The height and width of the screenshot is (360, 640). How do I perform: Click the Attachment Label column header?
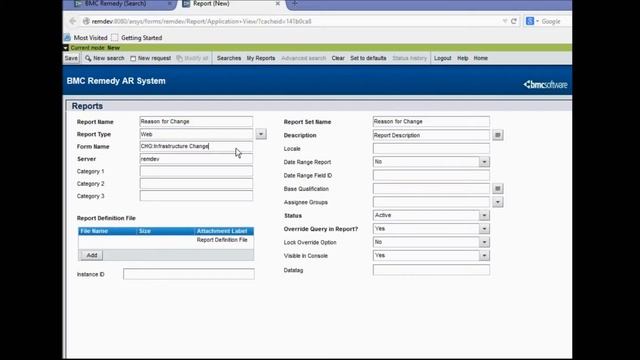[224, 231]
